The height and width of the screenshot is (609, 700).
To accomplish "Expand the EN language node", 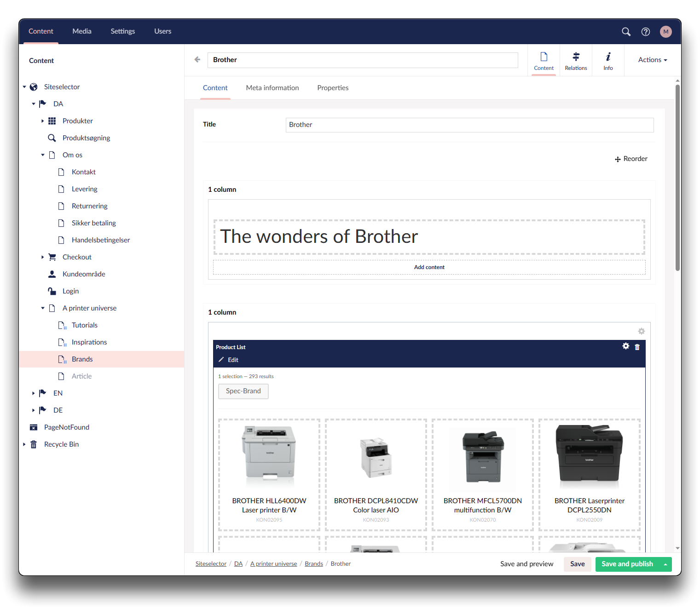I will pyautogui.click(x=33, y=393).
